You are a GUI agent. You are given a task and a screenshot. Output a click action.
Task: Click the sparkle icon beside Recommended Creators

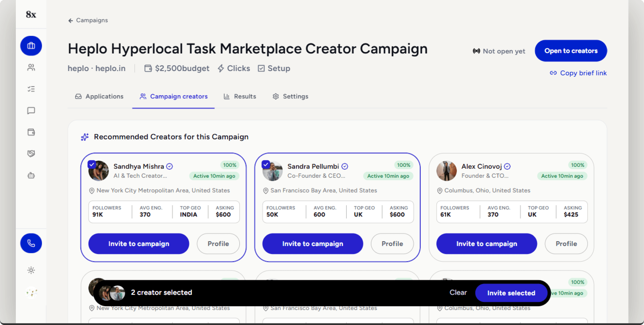(85, 137)
